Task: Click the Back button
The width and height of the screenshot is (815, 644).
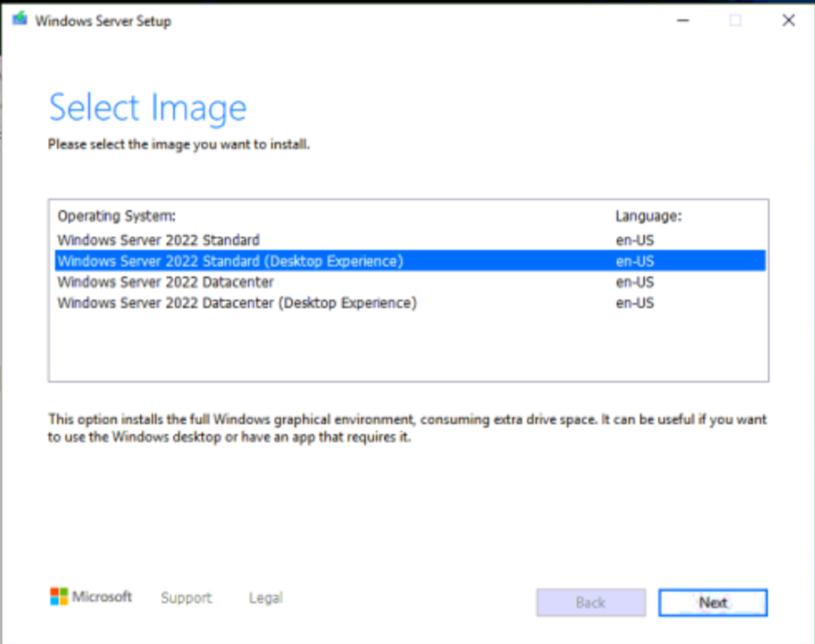Action: [590, 603]
